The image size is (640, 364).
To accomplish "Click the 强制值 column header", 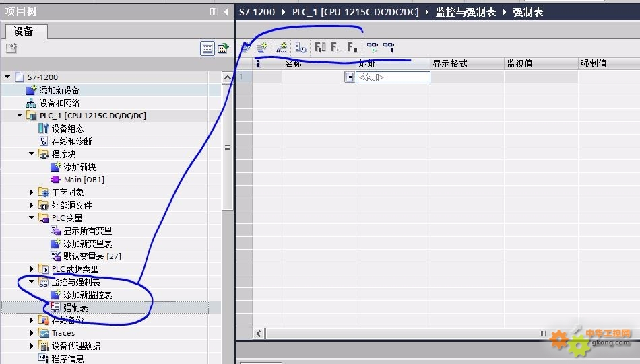I will [x=609, y=63].
